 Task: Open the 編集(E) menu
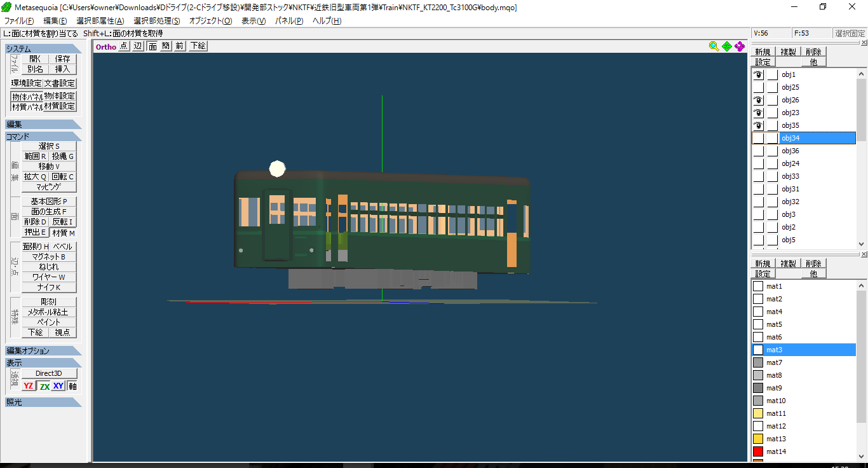[x=55, y=21]
